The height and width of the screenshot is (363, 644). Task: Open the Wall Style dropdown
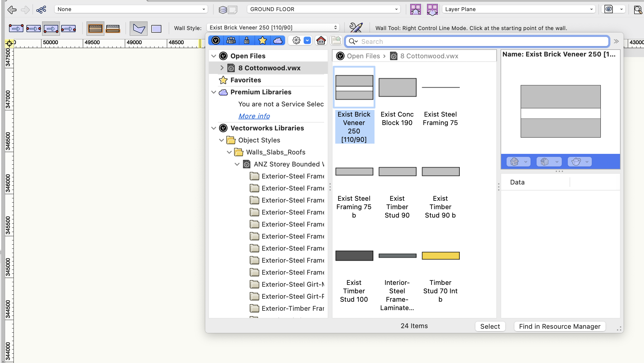[273, 28]
